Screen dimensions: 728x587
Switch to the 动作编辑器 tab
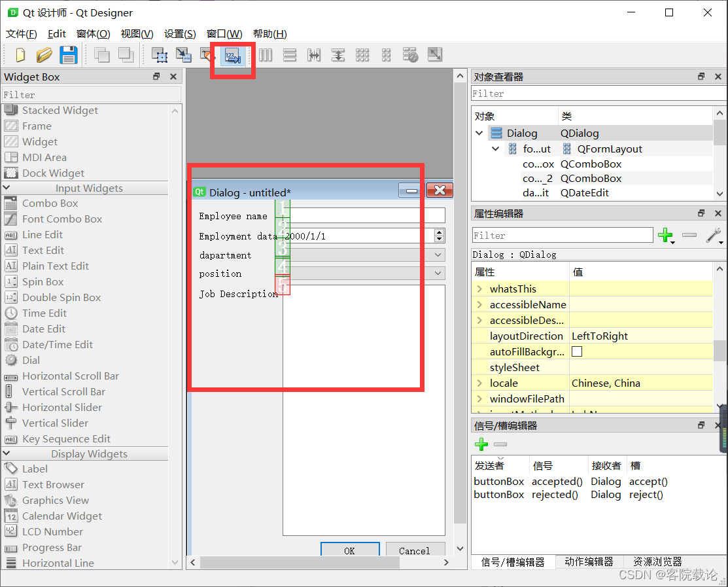[589, 561]
